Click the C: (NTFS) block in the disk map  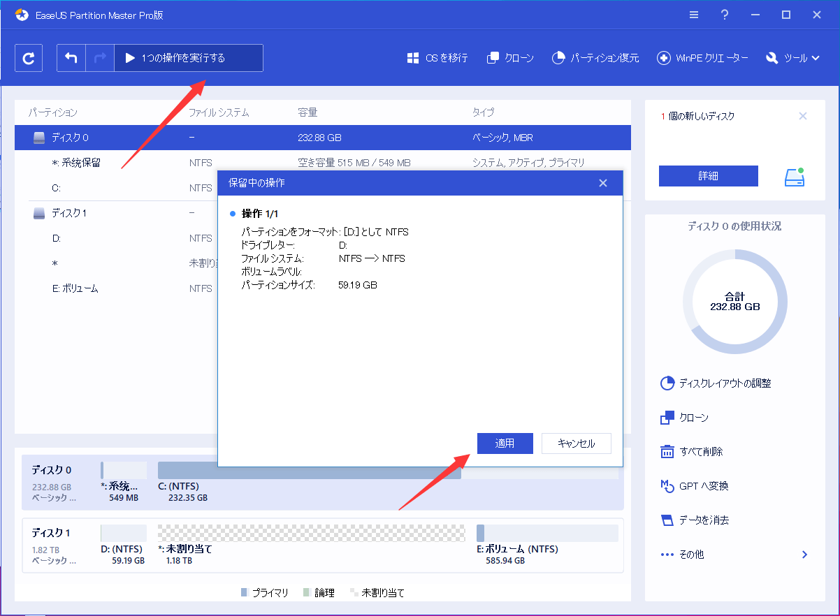(x=388, y=482)
